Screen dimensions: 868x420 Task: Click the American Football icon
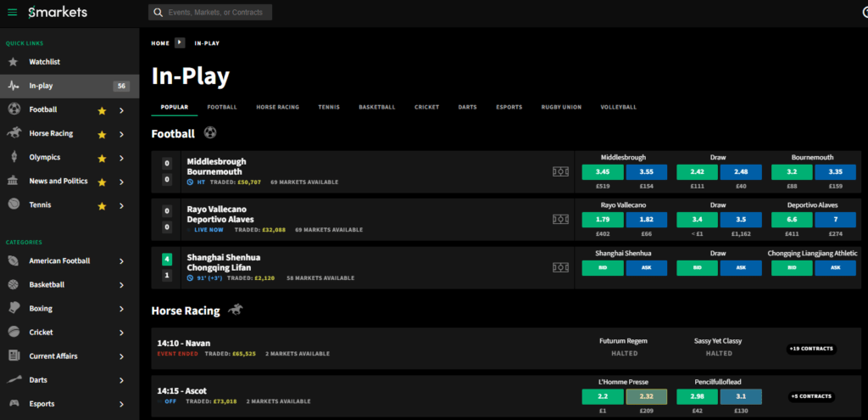14,261
